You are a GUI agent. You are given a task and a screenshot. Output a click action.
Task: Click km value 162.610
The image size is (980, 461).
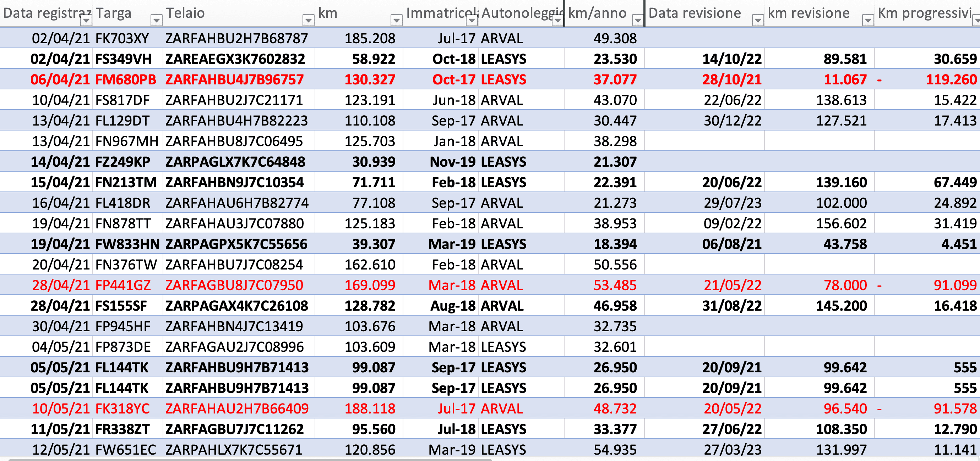click(x=369, y=265)
